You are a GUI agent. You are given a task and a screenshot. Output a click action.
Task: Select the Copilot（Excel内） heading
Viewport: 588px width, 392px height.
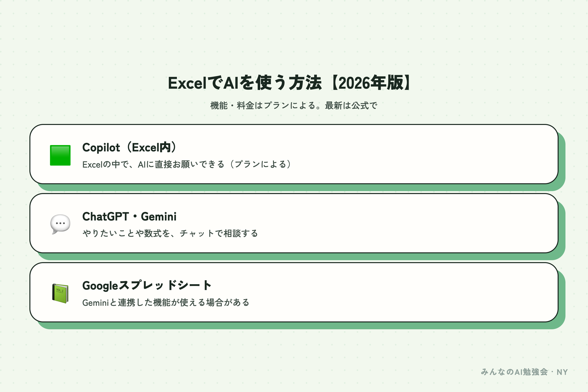click(x=130, y=147)
